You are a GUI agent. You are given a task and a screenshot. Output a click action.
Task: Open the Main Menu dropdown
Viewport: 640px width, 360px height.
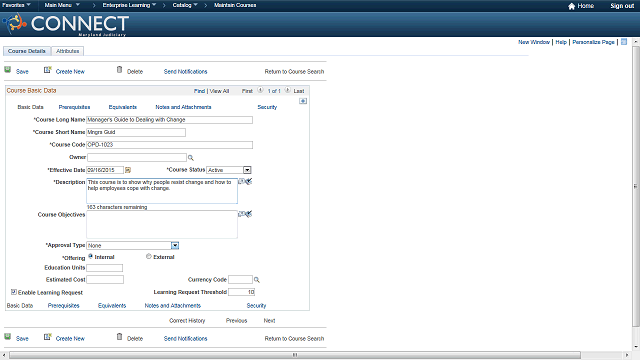click(x=62, y=5)
